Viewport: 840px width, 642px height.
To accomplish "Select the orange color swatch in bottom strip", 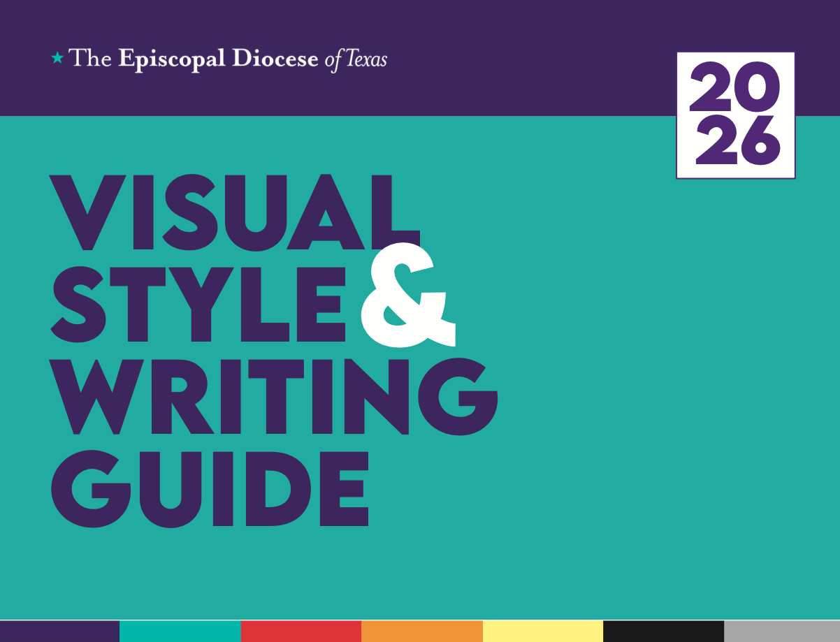I will (x=422, y=631).
